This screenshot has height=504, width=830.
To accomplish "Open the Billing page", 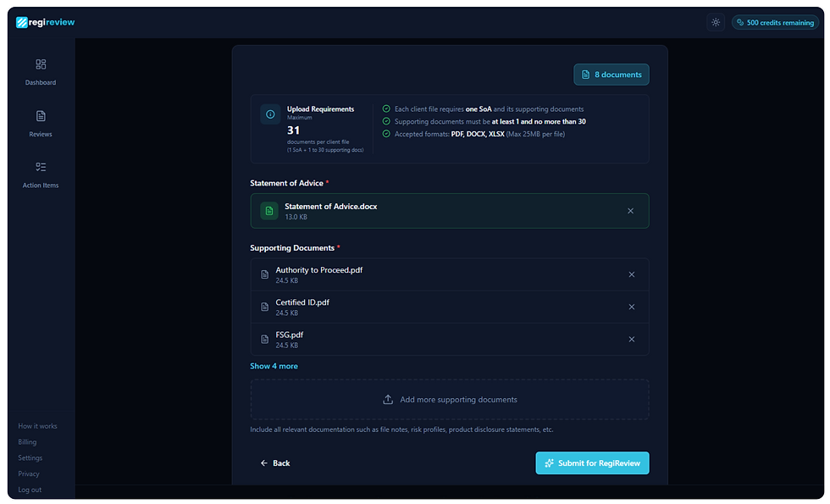I will click(27, 442).
